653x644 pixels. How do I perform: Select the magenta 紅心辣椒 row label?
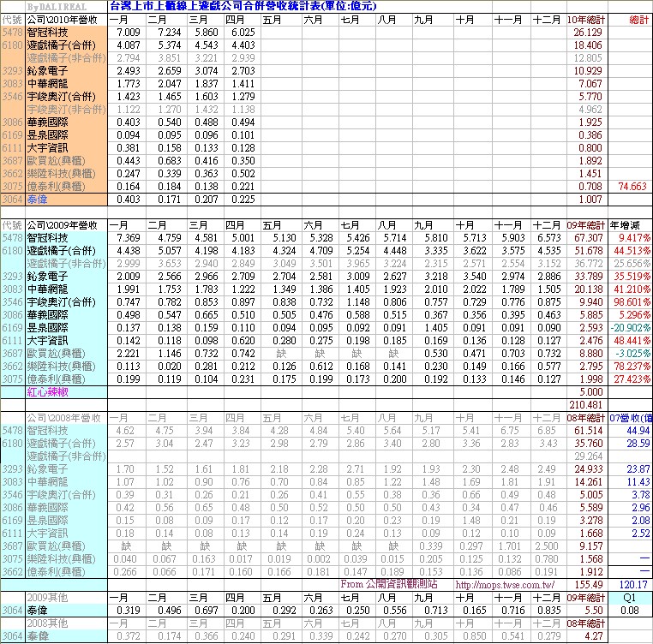(47, 392)
